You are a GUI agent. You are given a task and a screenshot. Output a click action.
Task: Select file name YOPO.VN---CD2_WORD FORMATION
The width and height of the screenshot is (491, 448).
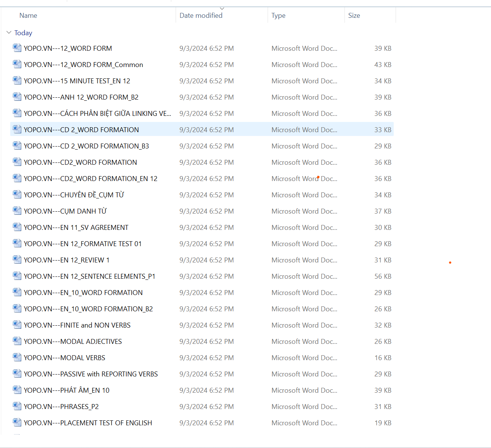point(80,162)
